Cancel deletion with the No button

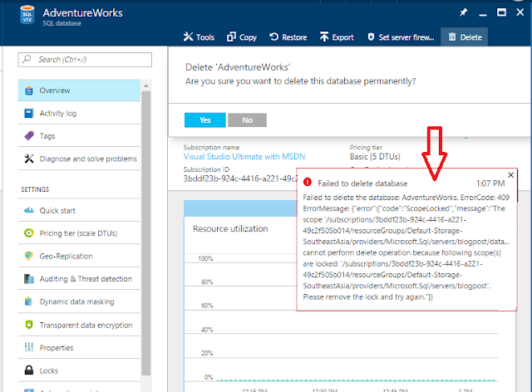pos(248,120)
